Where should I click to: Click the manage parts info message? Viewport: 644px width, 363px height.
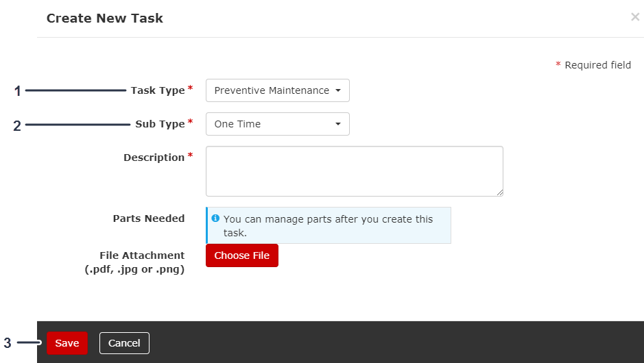329,225
